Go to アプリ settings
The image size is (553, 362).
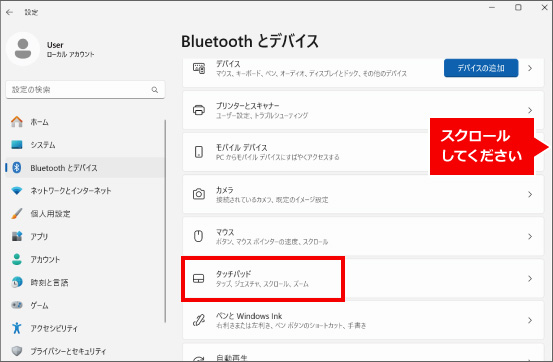[x=85, y=236]
